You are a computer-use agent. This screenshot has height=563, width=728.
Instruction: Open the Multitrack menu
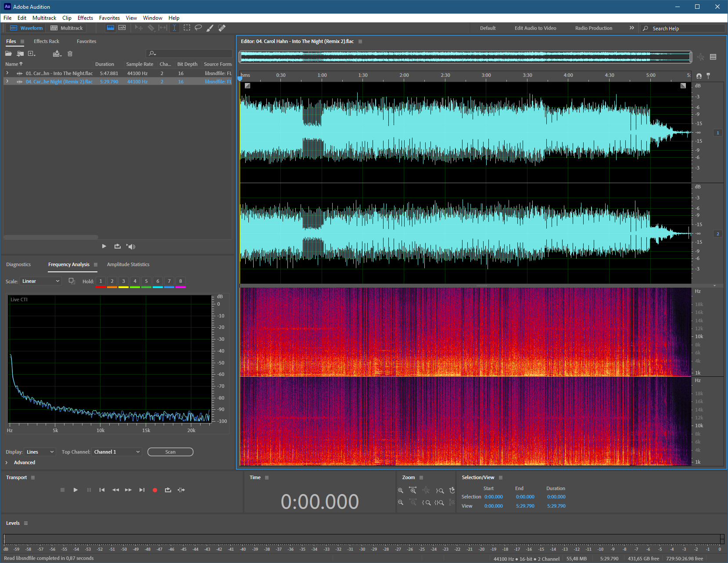click(44, 18)
